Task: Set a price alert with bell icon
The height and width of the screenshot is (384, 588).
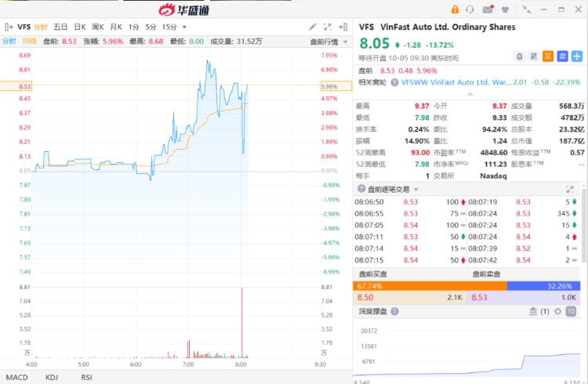Action: pos(519,56)
